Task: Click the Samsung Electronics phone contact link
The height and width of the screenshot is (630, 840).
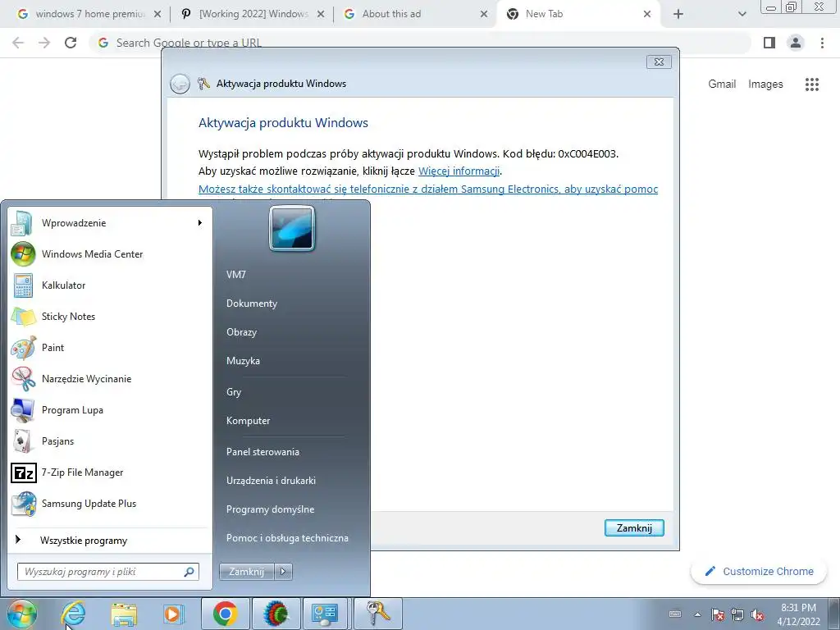Action: [x=428, y=189]
